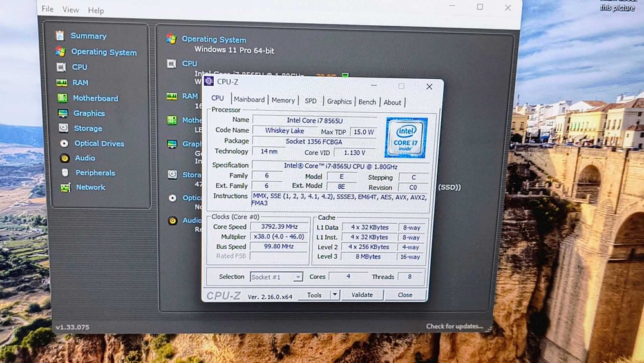This screenshot has height=363, width=644.
Task: Click the Operating System icon in the summary pane
Action: (x=171, y=39)
